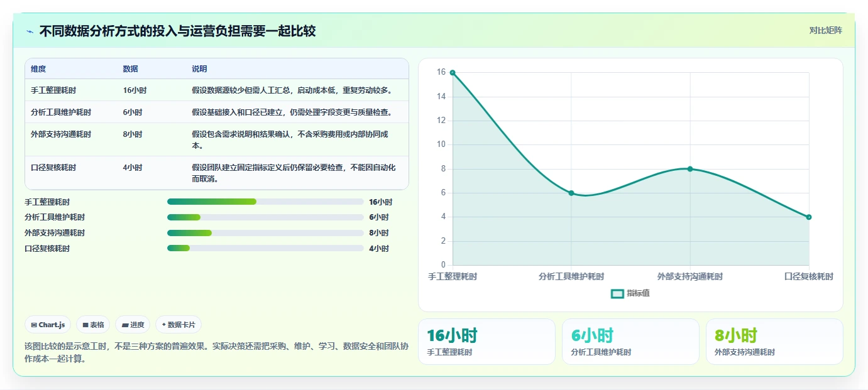Click the chart data point at 8
868x390 pixels.
(x=690, y=169)
